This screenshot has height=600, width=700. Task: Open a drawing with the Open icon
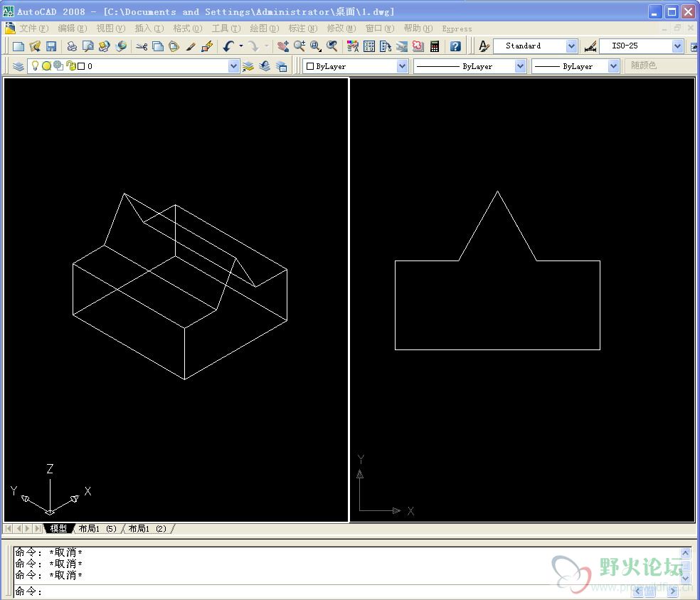(35, 46)
